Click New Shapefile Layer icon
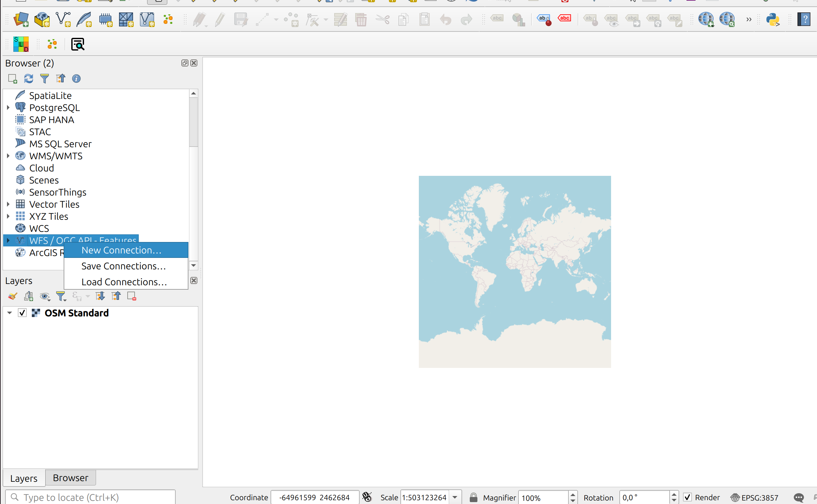The image size is (817, 504). pyautogui.click(x=63, y=19)
